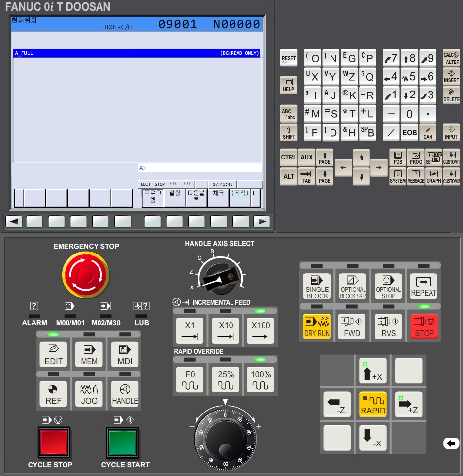This screenshot has height=476, width=463.
Task: Click the A> command input line
Action: pos(200,168)
